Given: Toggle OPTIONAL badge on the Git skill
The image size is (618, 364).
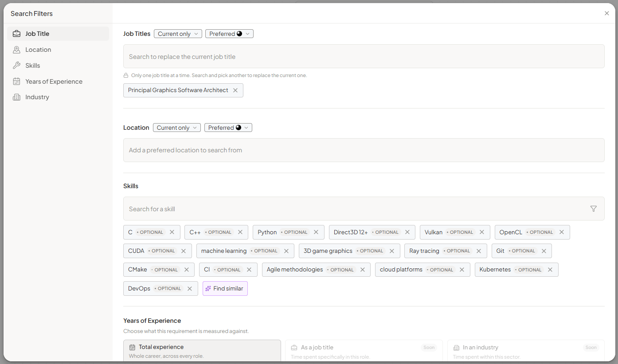Looking at the screenshot, I should tap(522, 251).
